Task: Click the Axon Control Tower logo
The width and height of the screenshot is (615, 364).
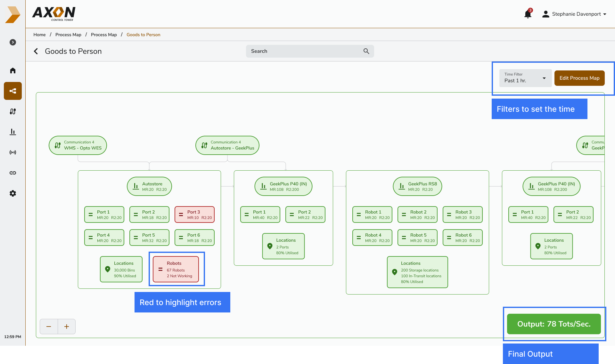Action: point(54,14)
